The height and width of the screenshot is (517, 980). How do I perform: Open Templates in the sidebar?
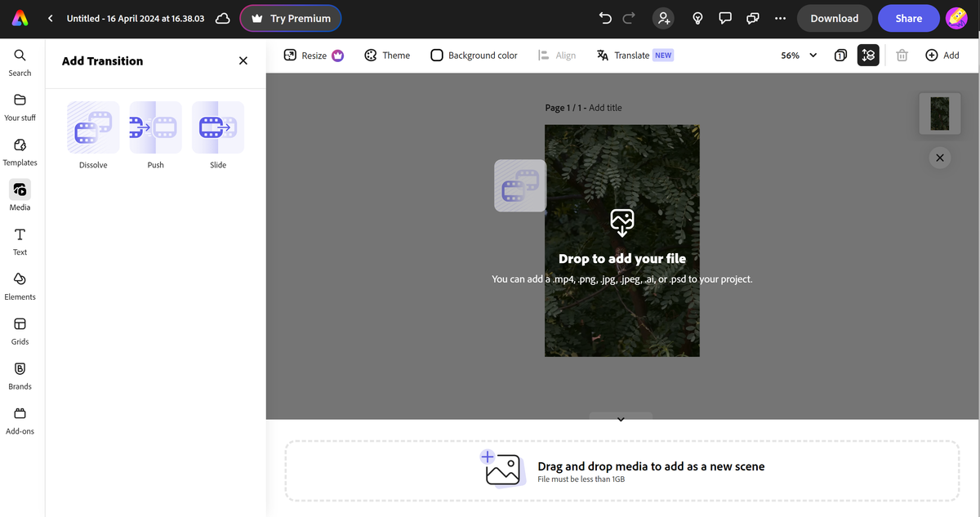point(20,152)
